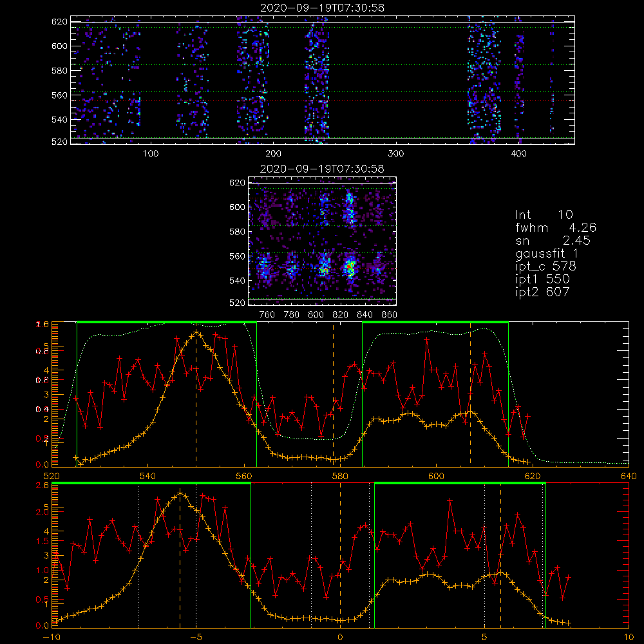Click x-axis label -5 on bottom plot
The image size is (644, 644).
click(196, 637)
